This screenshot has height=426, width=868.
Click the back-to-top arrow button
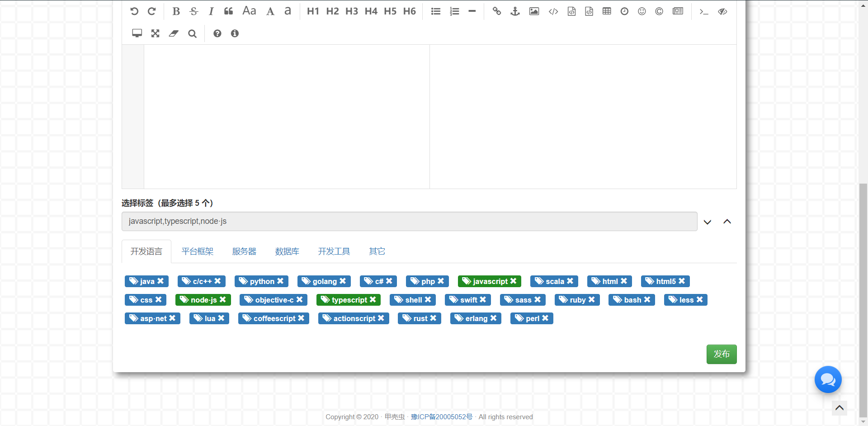click(x=840, y=408)
